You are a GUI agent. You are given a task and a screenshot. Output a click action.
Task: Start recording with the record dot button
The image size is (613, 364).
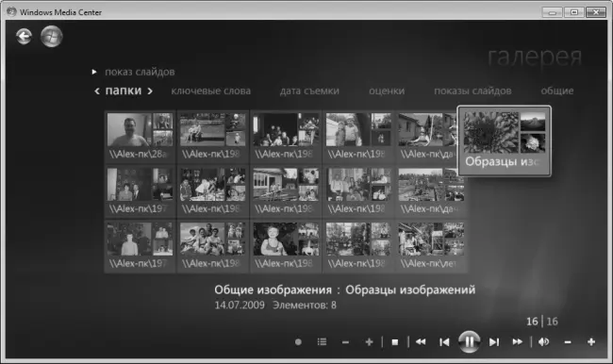(x=298, y=342)
